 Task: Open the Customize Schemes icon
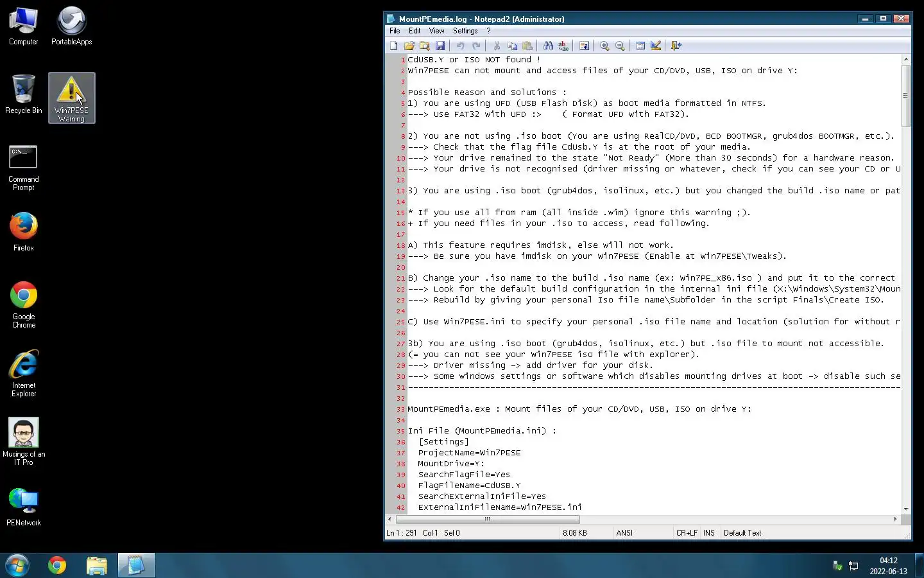pyautogui.click(x=656, y=46)
